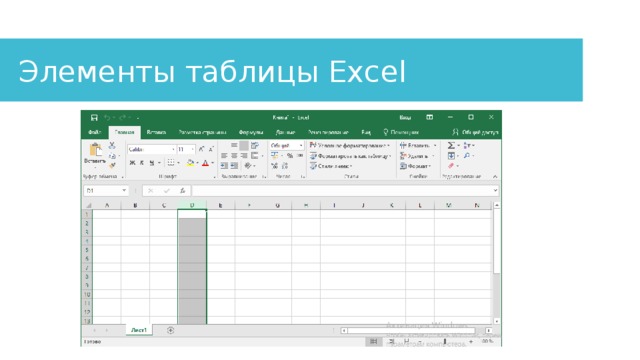Click the AutoSum sigma icon
Viewport: 640px width, 360px height.
click(451, 145)
